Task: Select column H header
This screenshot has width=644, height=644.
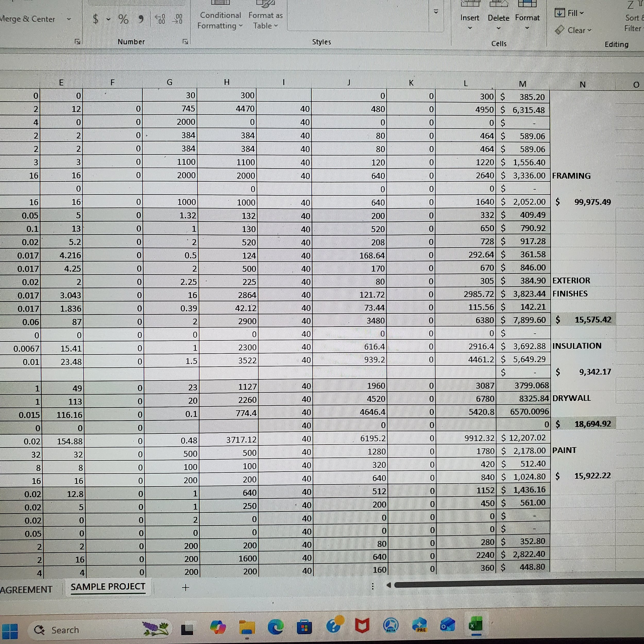Action: pos(227,82)
